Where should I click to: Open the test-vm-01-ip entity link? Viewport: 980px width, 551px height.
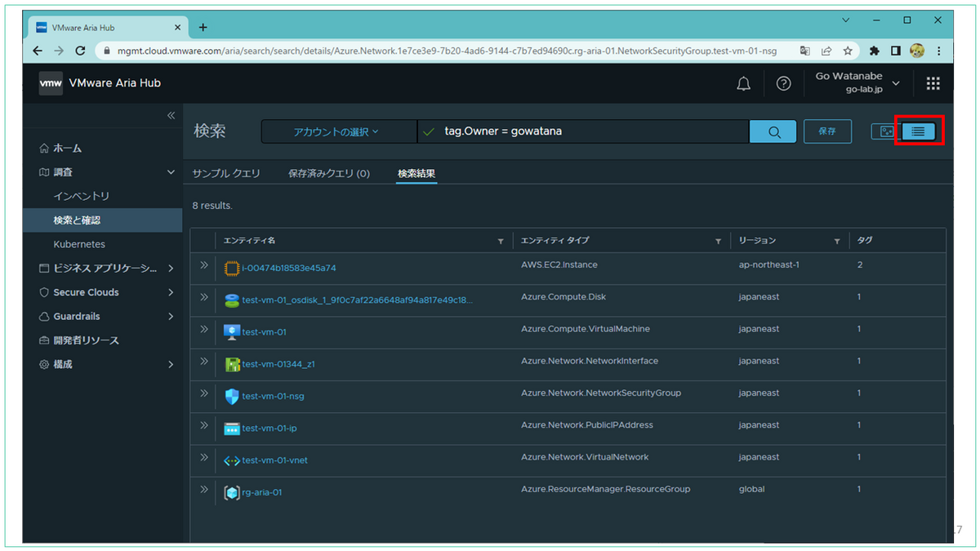click(269, 428)
